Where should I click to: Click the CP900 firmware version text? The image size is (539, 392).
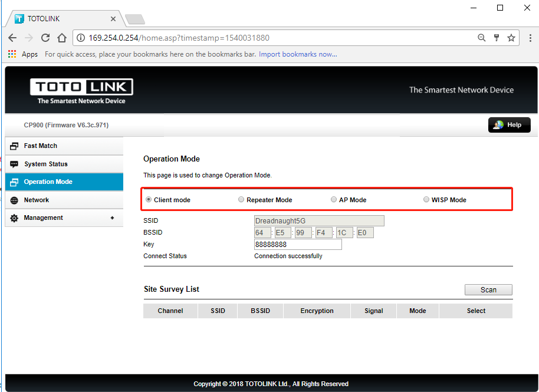(66, 125)
